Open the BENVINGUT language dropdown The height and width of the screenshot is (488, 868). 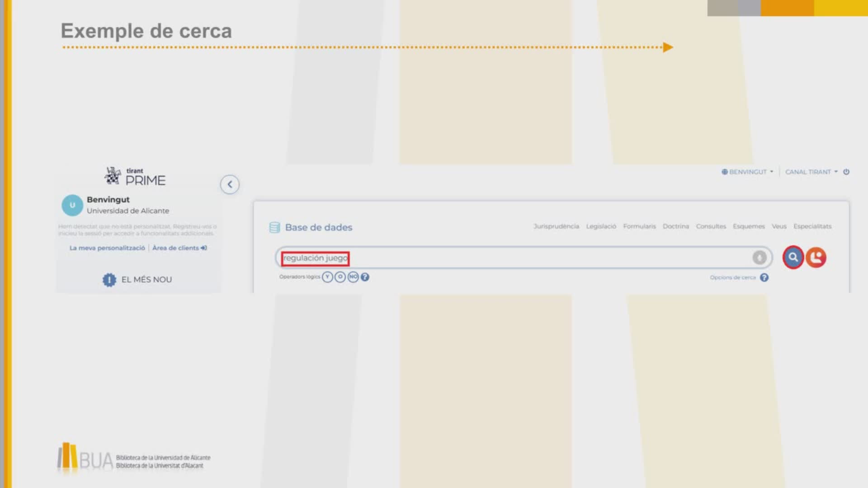coord(748,172)
